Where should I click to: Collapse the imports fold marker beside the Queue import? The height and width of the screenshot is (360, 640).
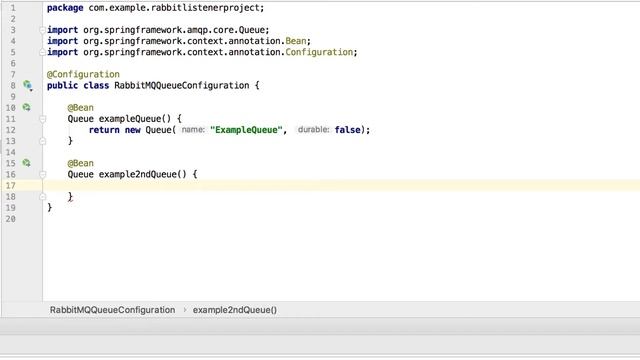pyautogui.click(x=42, y=30)
